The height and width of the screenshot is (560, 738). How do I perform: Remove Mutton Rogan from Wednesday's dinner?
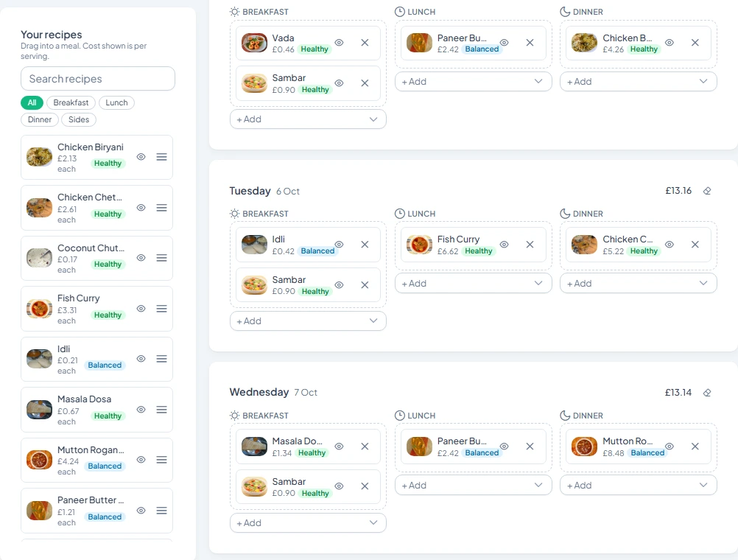[695, 446]
